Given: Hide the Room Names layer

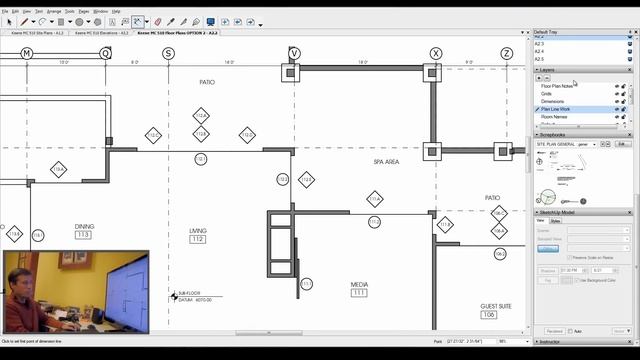Looking at the screenshot, I should 617,117.
